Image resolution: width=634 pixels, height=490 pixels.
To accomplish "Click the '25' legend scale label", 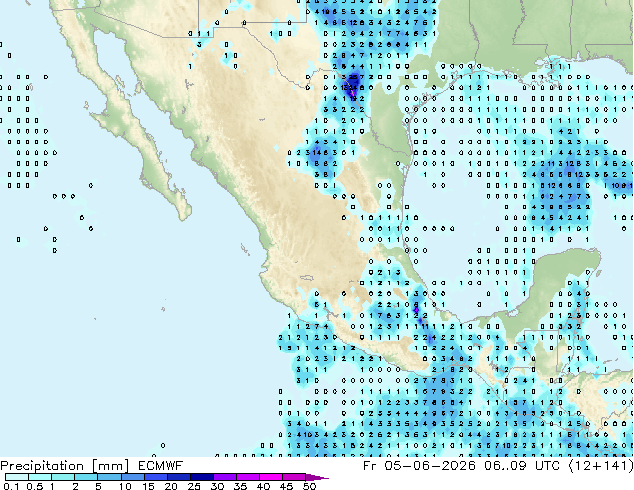I will pos(194,486).
